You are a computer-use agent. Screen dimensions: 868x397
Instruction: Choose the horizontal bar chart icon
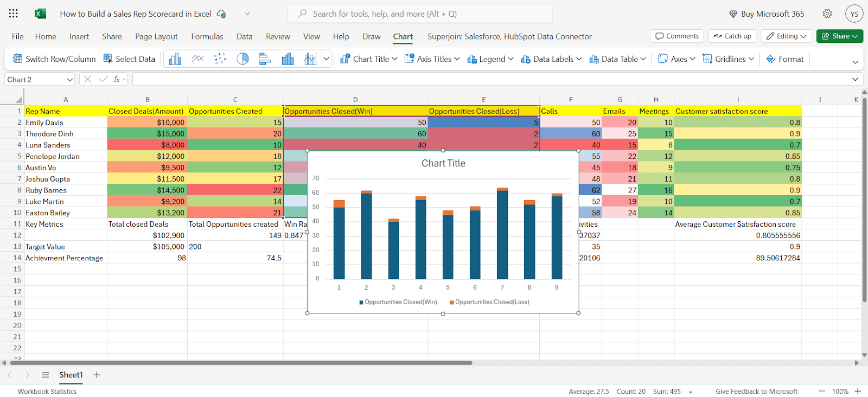(x=265, y=59)
